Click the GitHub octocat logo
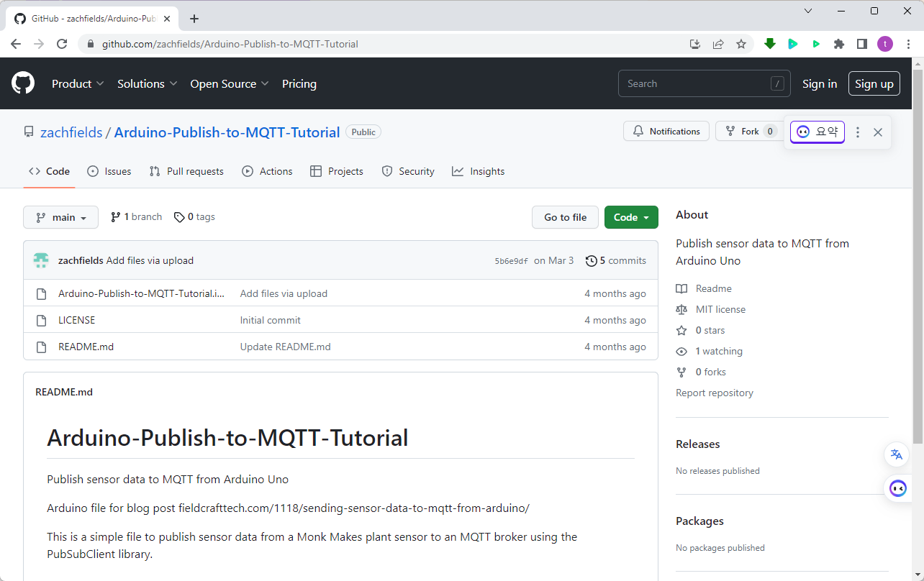The width and height of the screenshot is (924, 581). (23, 83)
